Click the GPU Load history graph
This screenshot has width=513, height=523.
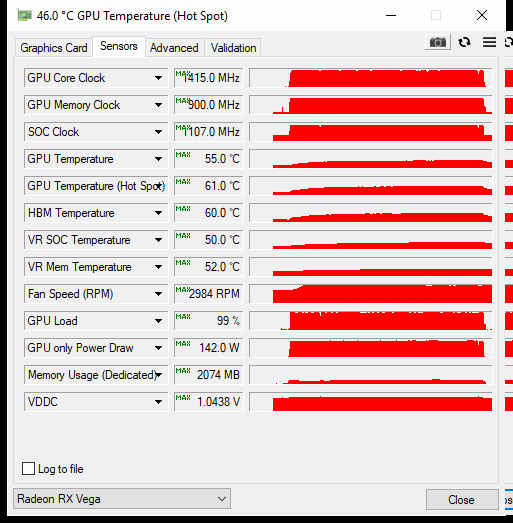coord(371,321)
